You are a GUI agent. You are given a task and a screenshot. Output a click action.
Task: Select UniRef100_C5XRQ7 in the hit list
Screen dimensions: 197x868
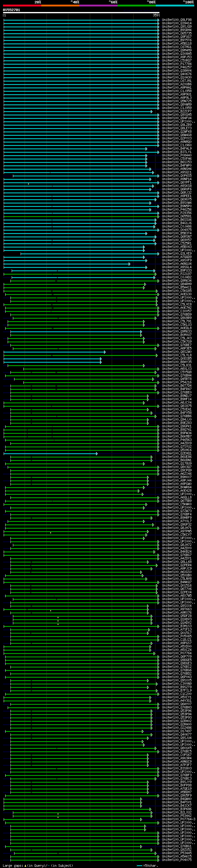(177, 61)
